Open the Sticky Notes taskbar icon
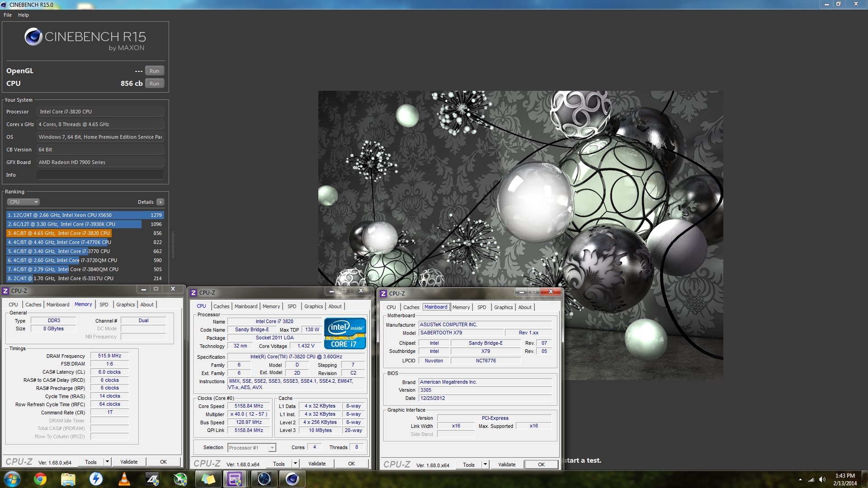This screenshot has height=488, width=868. (x=208, y=479)
